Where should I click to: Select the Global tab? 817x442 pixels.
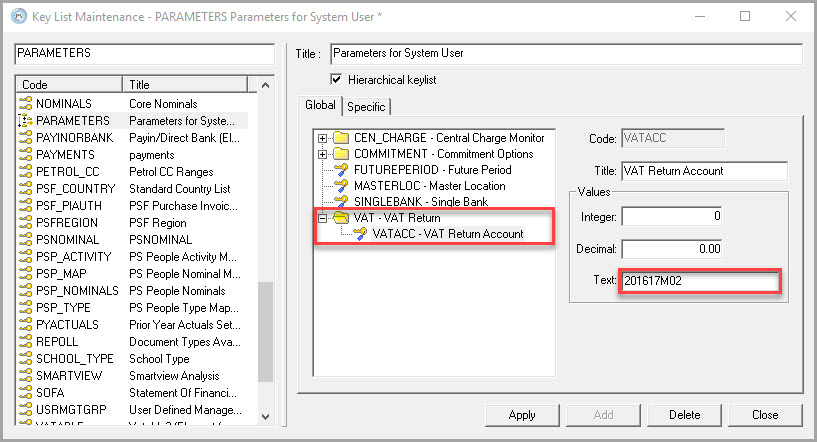click(320, 106)
